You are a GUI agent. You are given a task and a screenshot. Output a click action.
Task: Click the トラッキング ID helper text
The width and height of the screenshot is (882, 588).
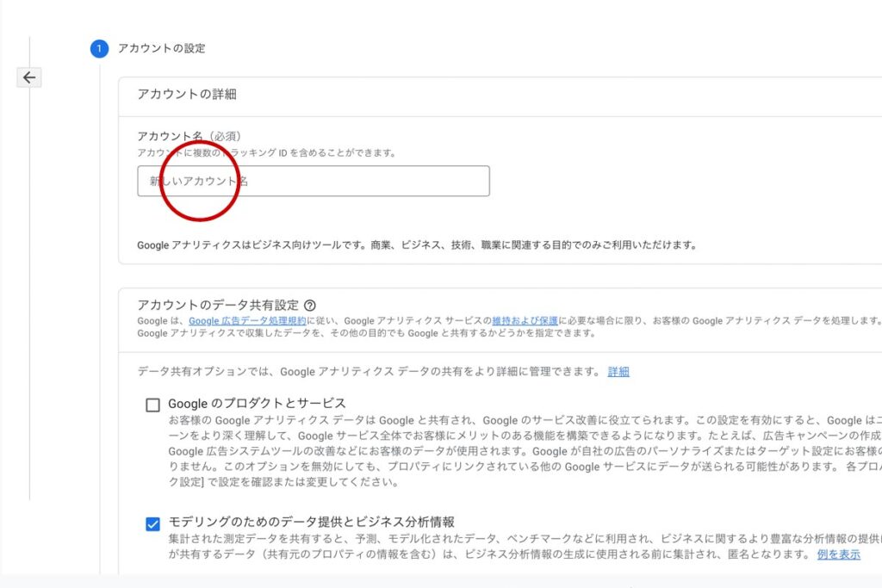[267, 153]
